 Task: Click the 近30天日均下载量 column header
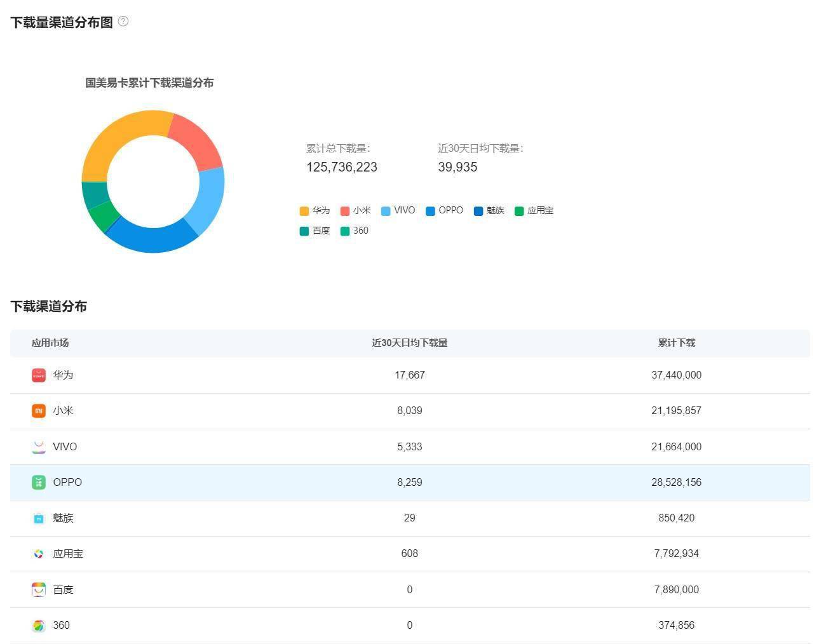point(410,343)
